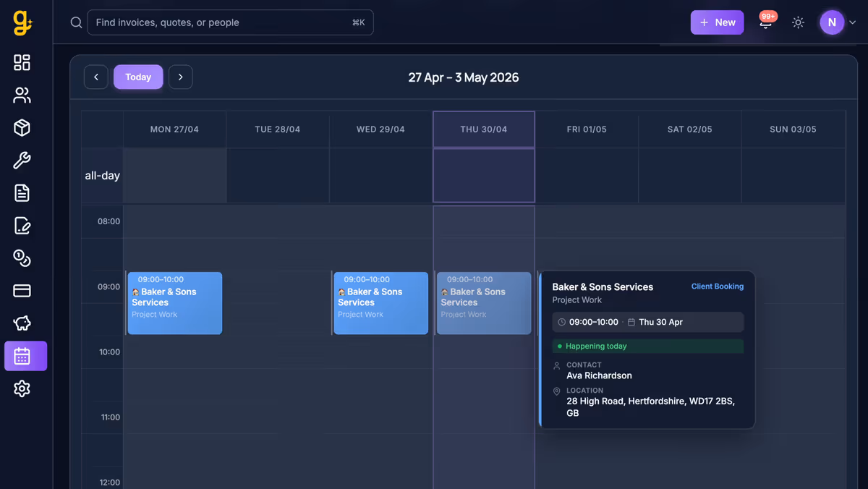
Task: Click the calendar icon beside Thu 30 Apr
Action: (631, 322)
